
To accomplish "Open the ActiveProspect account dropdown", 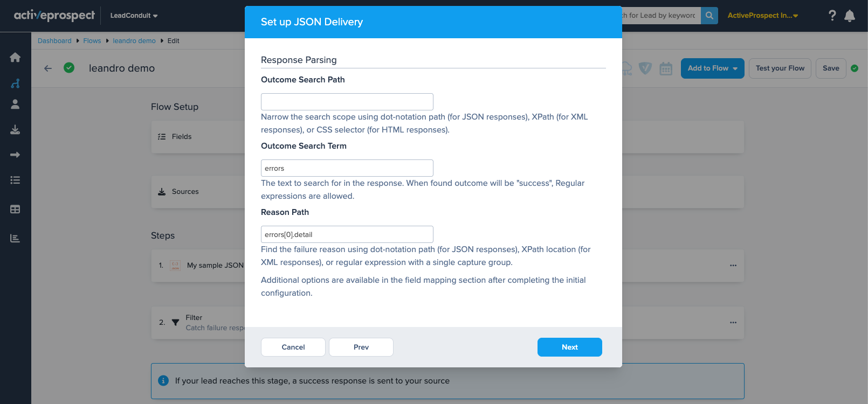I will click(762, 16).
